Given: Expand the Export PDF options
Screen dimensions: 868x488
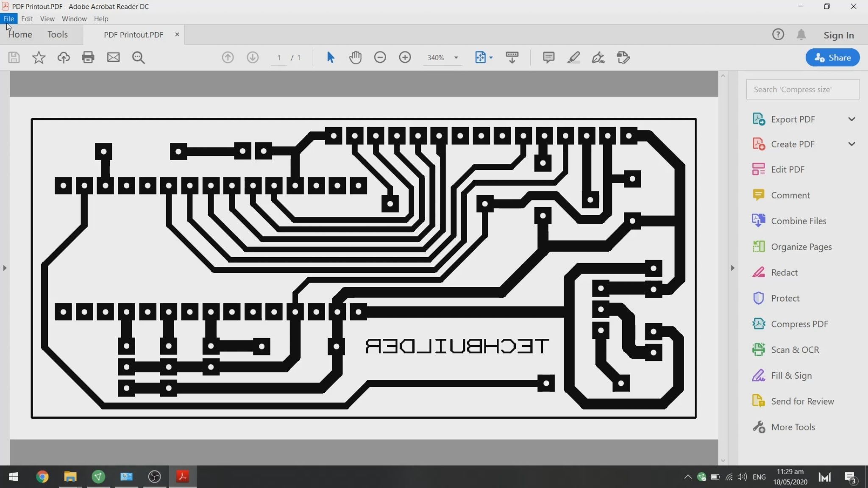Looking at the screenshot, I should [x=852, y=119].
